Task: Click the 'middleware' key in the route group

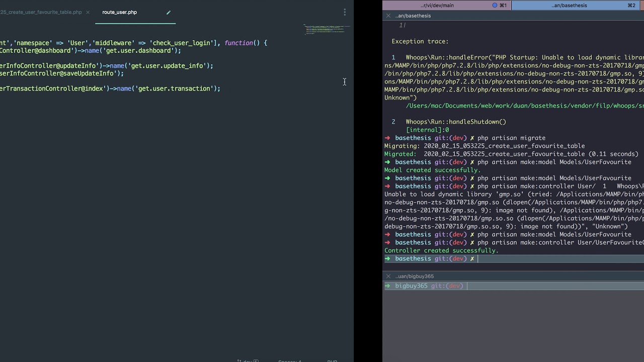Action: tap(114, 43)
